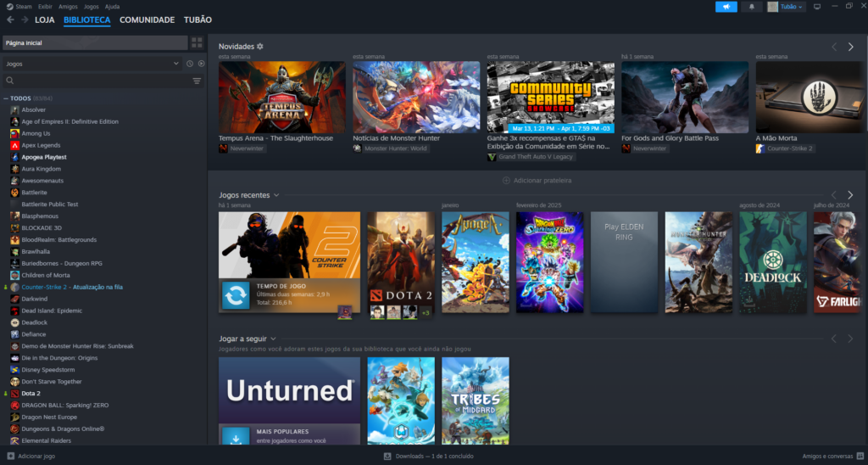This screenshot has width=868, height=465.
Task: Click the Página inicial button
Action: 95,42
